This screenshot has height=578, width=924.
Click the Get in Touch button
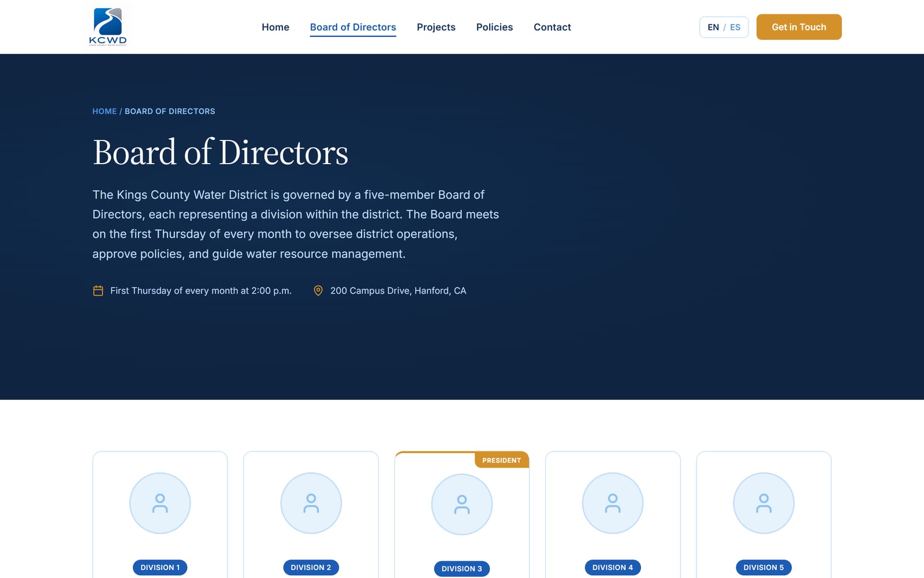pos(799,27)
